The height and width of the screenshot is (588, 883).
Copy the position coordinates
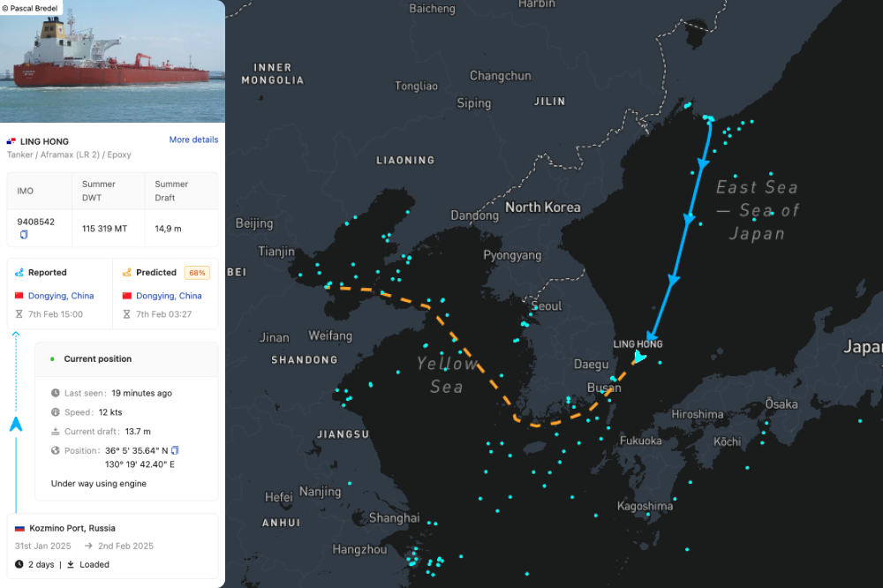[x=175, y=450]
